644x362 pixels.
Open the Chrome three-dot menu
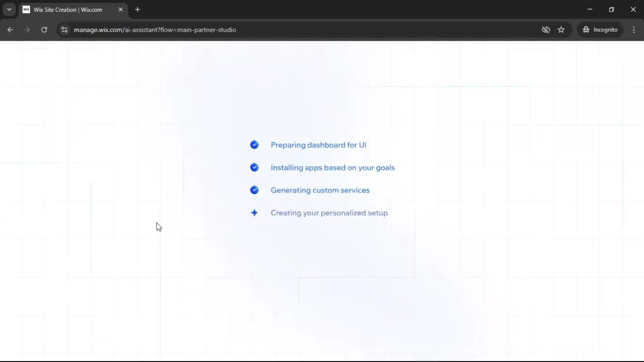click(x=634, y=30)
